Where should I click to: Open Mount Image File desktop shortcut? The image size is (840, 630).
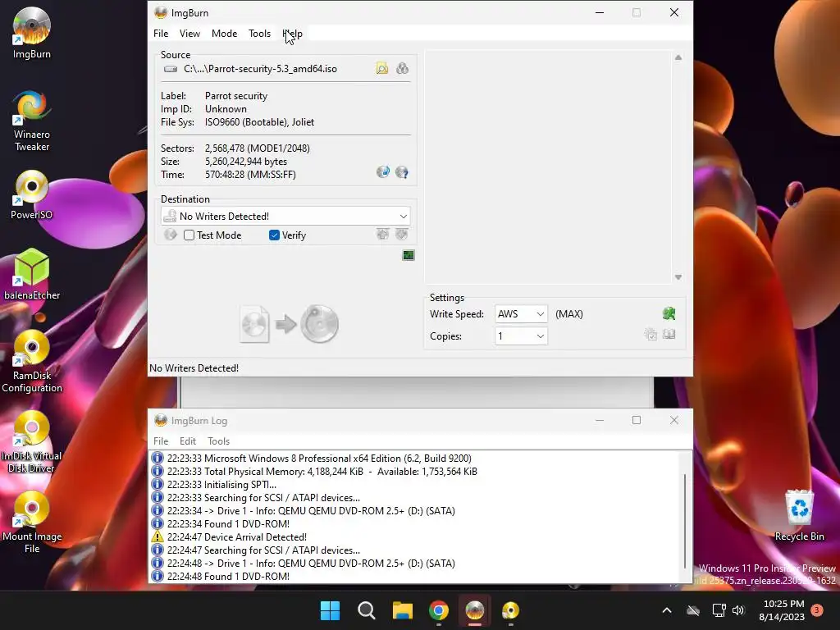[x=32, y=523]
